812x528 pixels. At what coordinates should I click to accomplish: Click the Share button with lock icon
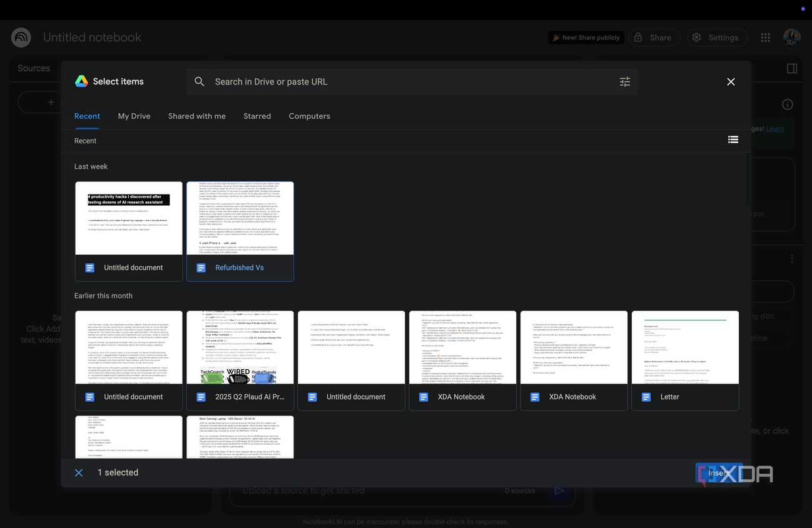[x=653, y=38]
